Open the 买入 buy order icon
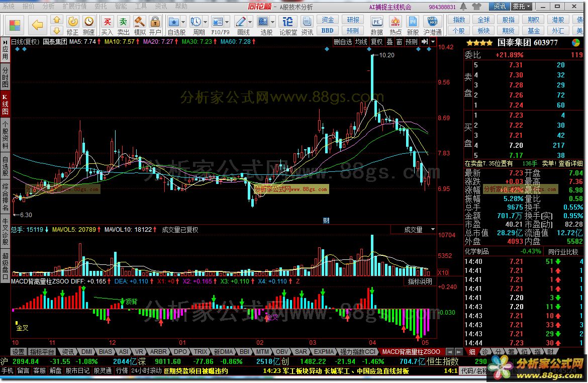This screenshot has height=383, width=588. 107,25
